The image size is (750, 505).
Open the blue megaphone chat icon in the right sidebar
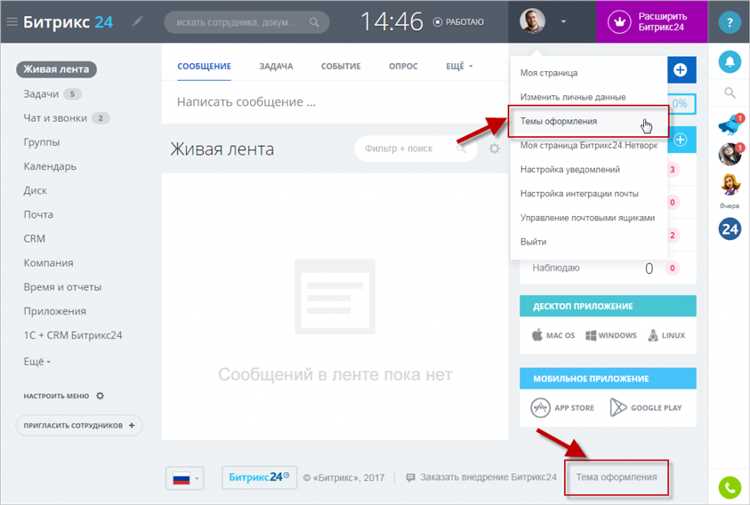(x=730, y=125)
